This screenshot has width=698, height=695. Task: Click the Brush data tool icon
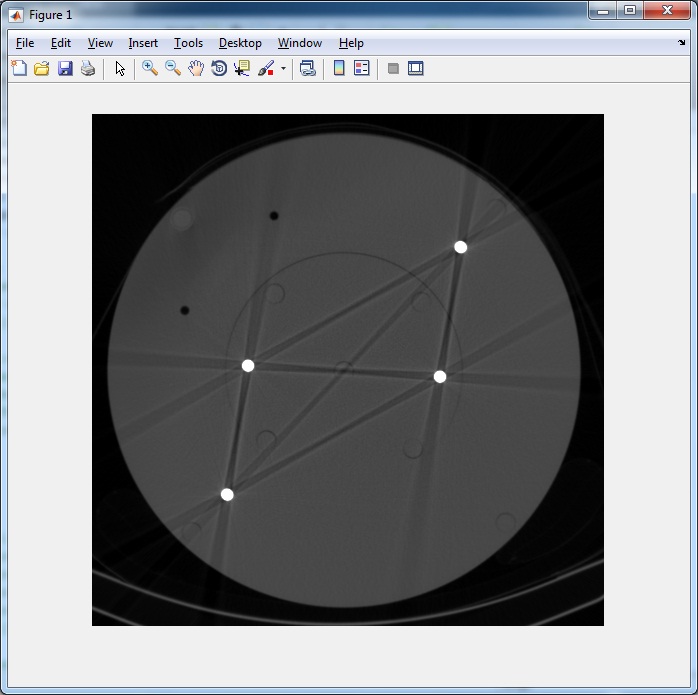tap(266, 69)
